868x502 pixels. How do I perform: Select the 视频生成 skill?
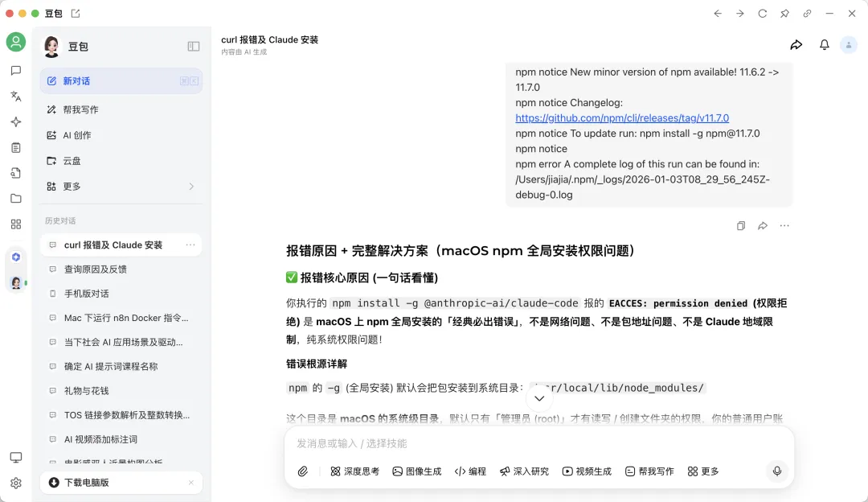click(587, 471)
